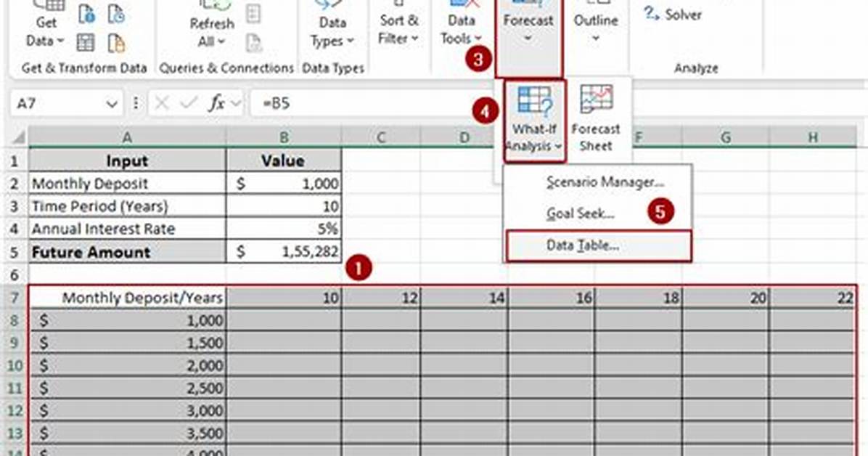Viewport: 868px width, 456px height.
Task: Click the What-If Analysis icon
Action: click(535, 121)
